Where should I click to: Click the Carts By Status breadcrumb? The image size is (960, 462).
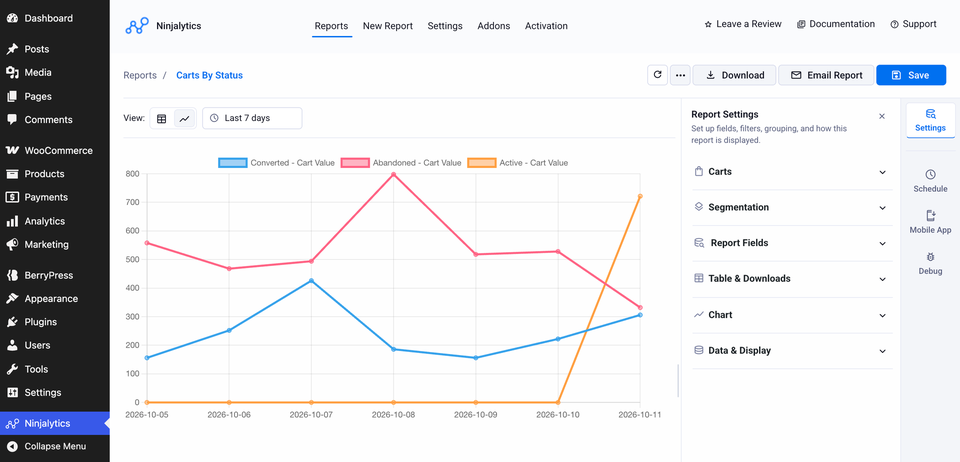pyautogui.click(x=209, y=75)
